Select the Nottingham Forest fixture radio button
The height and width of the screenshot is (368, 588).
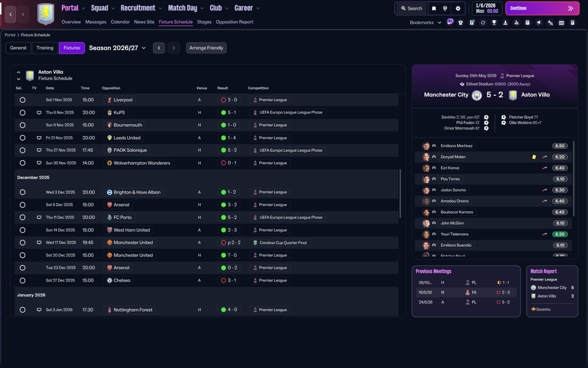tap(23, 310)
